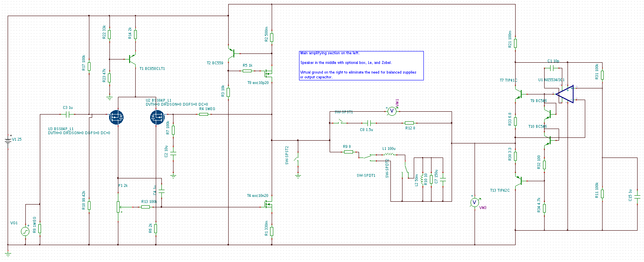This screenshot has height=262, width=644.
Task: Select the R12 8 resistor symbol
Action: coord(409,123)
